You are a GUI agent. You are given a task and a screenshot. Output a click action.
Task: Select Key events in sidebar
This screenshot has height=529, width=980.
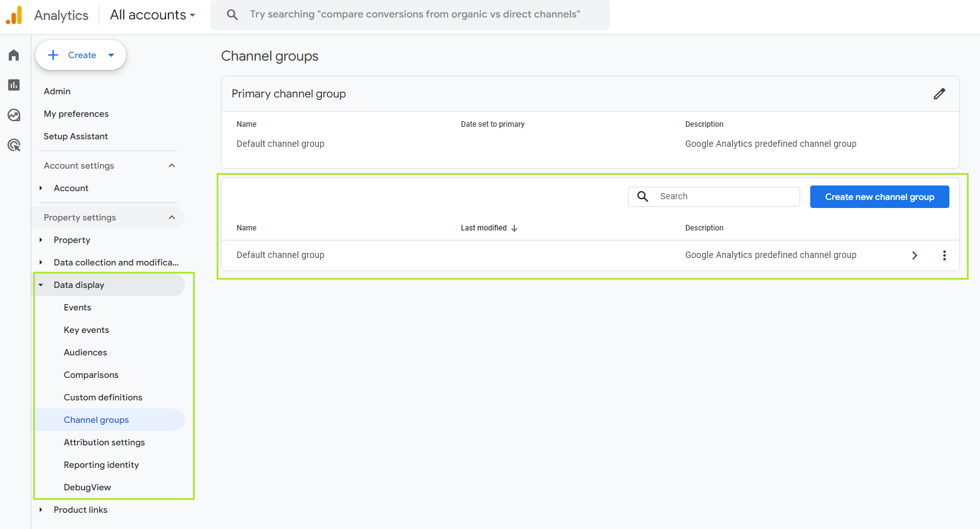86,330
